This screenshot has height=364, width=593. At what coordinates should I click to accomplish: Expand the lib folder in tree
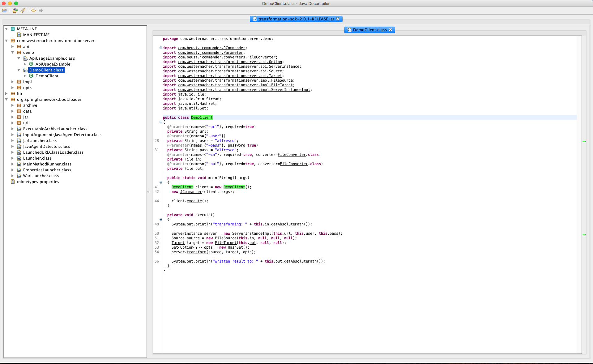pos(6,94)
